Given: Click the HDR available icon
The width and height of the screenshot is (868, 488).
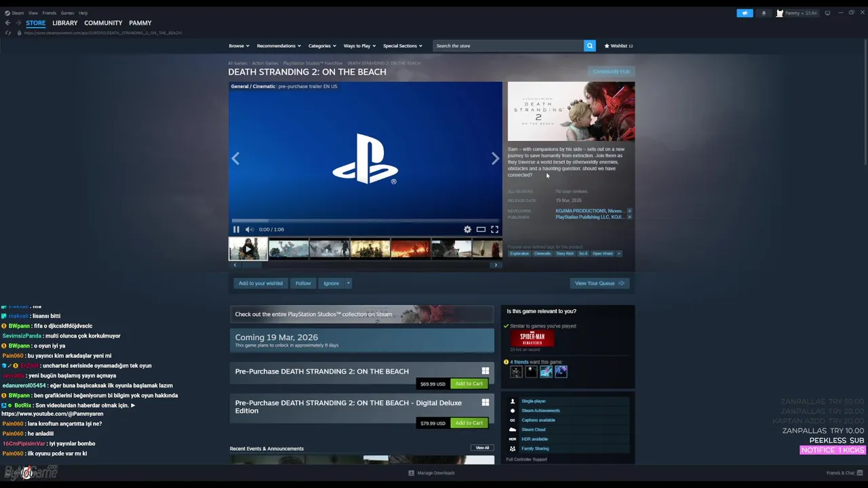Looking at the screenshot, I should tap(513, 439).
